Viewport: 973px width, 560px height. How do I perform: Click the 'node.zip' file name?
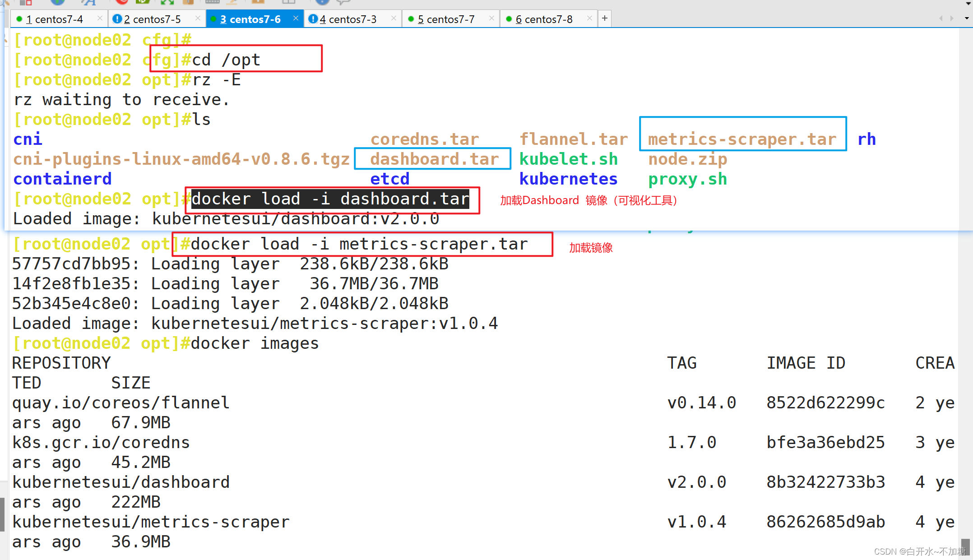pos(688,159)
